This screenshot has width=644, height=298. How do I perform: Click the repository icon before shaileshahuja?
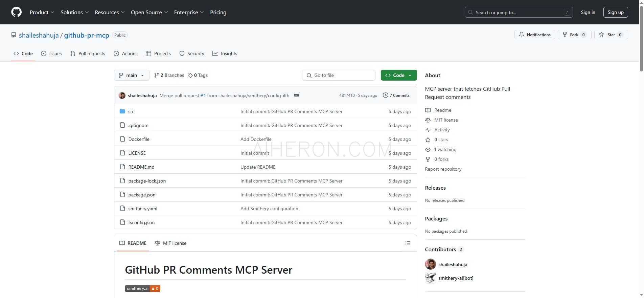[x=14, y=35]
